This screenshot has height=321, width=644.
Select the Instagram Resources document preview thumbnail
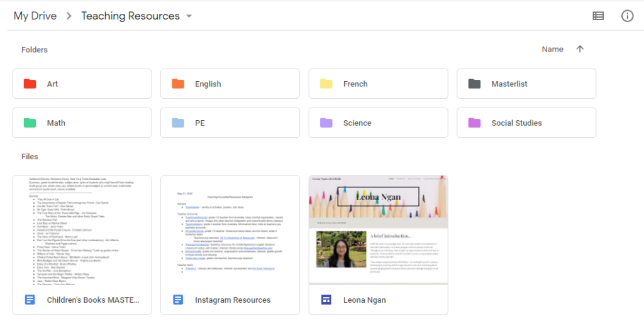click(230, 230)
